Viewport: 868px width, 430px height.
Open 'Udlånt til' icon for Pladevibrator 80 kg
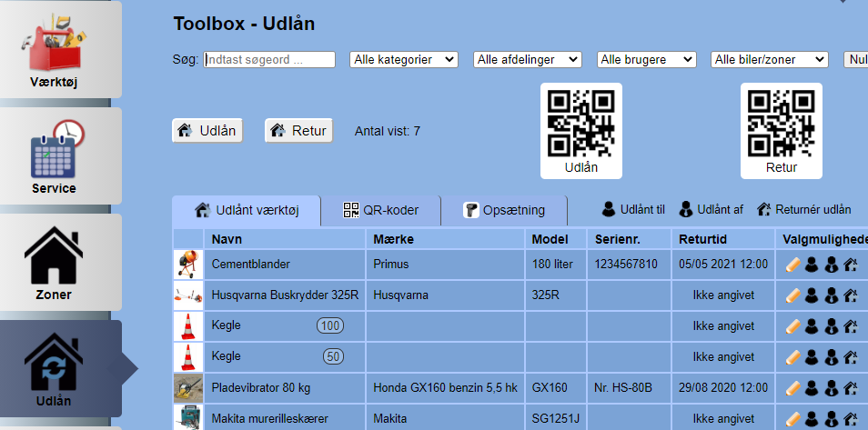pos(812,388)
